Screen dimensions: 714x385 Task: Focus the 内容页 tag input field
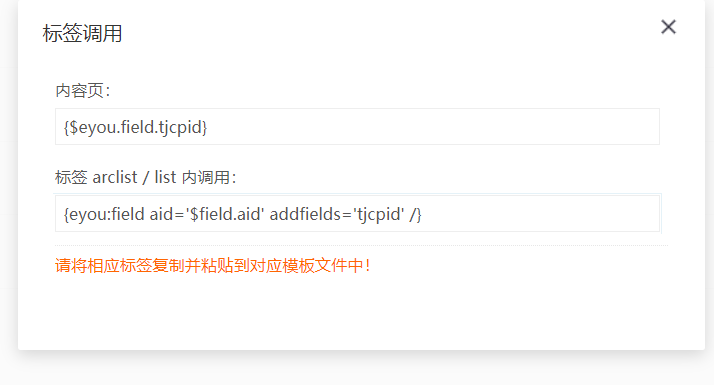pos(357,127)
